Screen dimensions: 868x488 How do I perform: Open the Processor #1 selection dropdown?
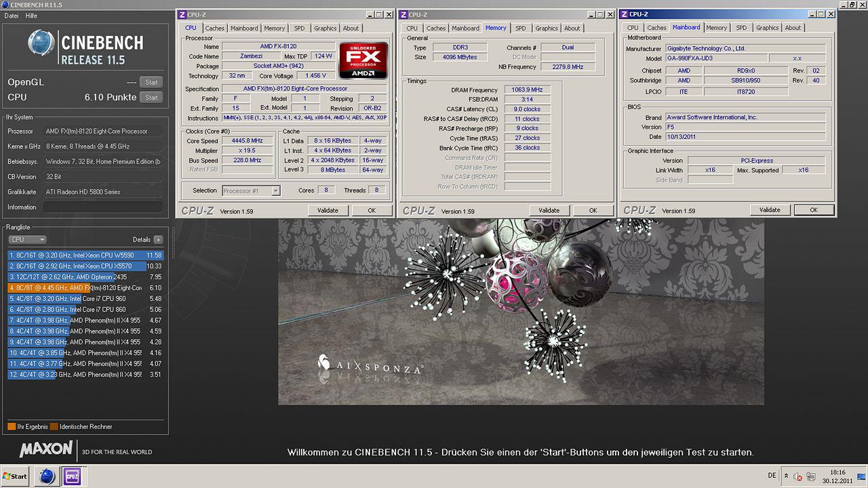(251, 190)
